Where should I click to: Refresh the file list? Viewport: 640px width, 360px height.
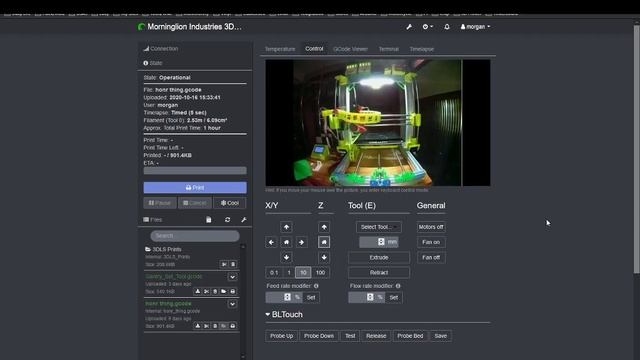point(227,220)
